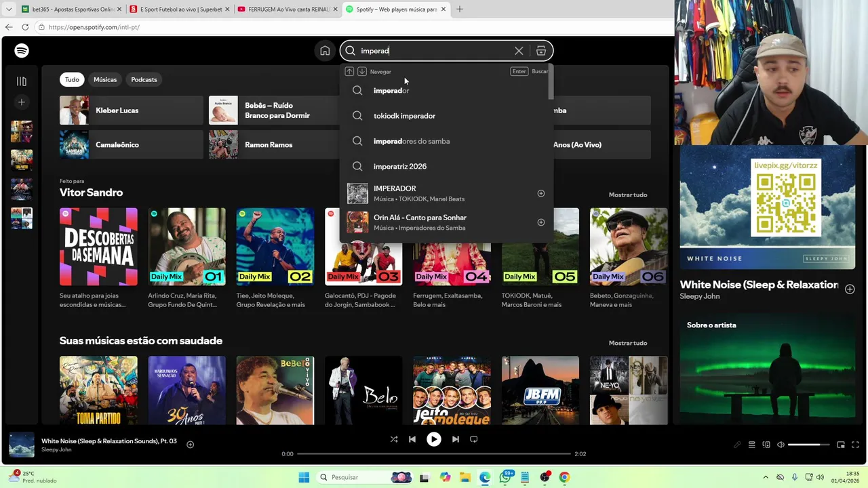868x488 pixels.
Task: Open Toma Partido album cover
Action: click(98, 390)
